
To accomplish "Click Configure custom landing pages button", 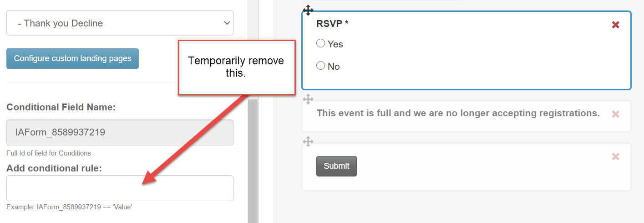I will (x=72, y=58).
